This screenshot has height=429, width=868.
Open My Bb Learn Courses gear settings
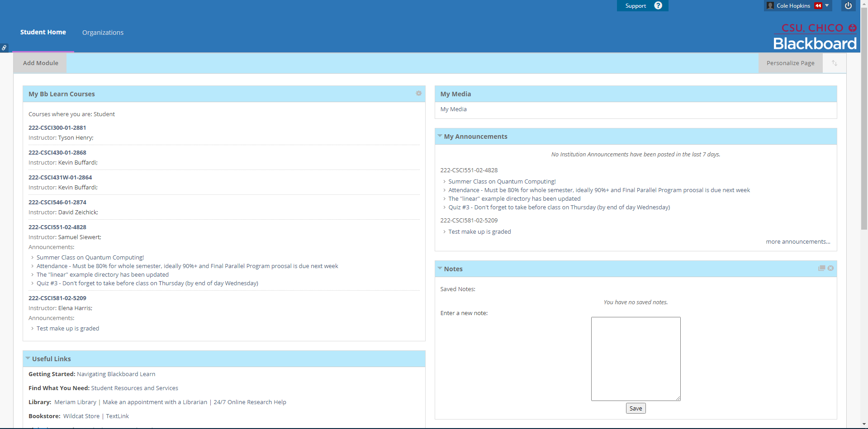point(418,94)
